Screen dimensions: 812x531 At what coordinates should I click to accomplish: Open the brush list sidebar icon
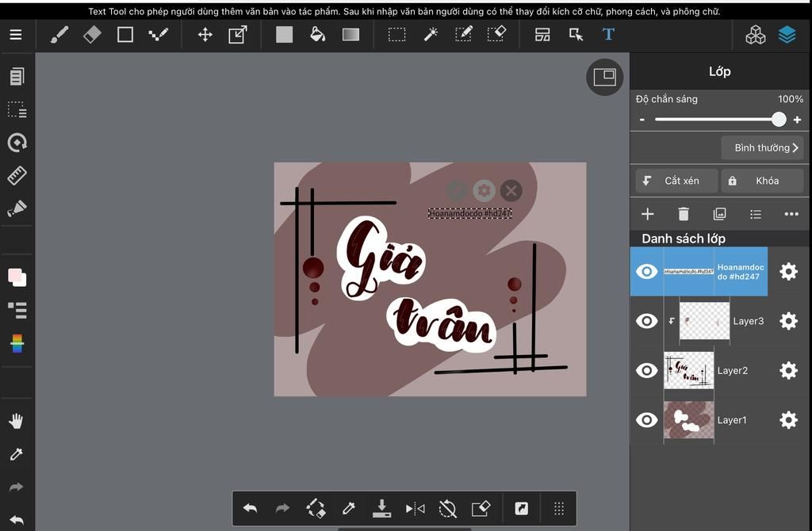coord(17,310)
